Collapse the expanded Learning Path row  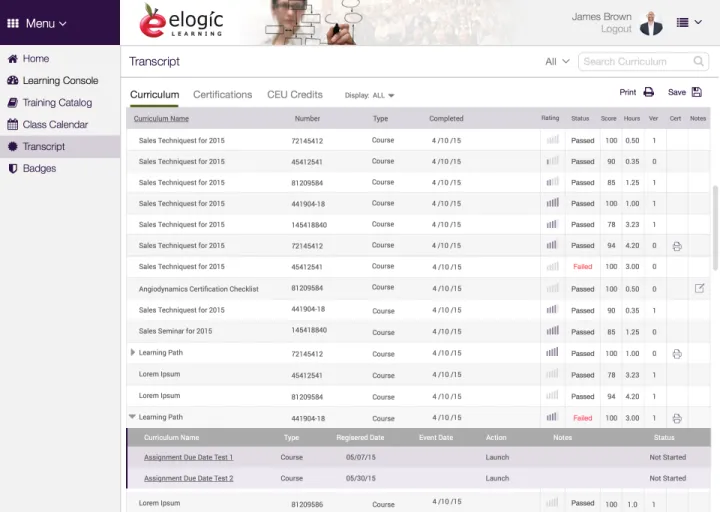133,417
